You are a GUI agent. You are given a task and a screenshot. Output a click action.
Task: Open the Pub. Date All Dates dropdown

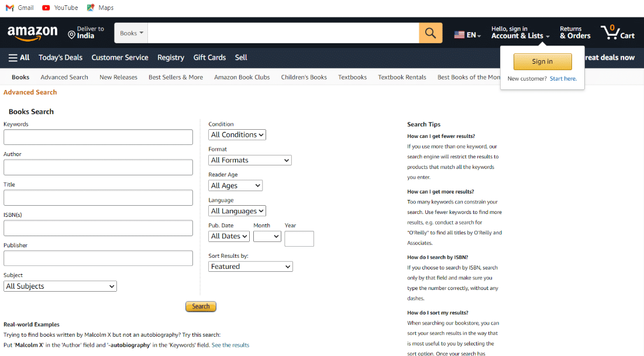click(229, 236)
